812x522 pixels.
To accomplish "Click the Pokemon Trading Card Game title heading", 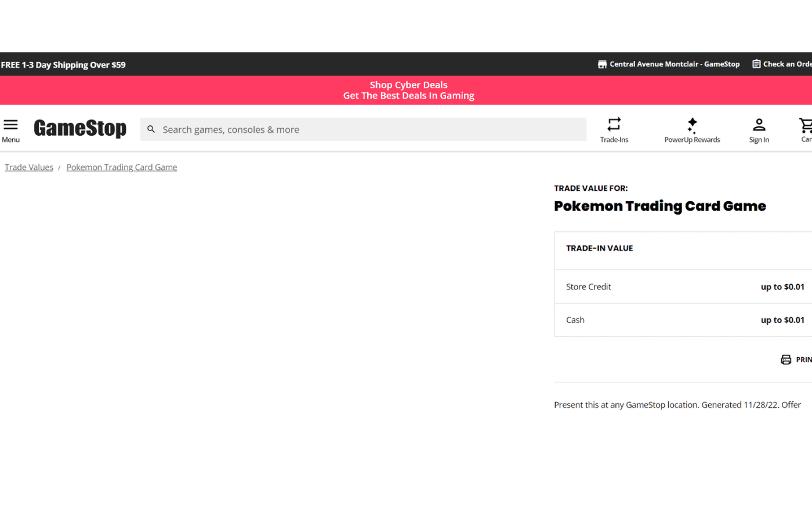I will (x=660, y=206).
